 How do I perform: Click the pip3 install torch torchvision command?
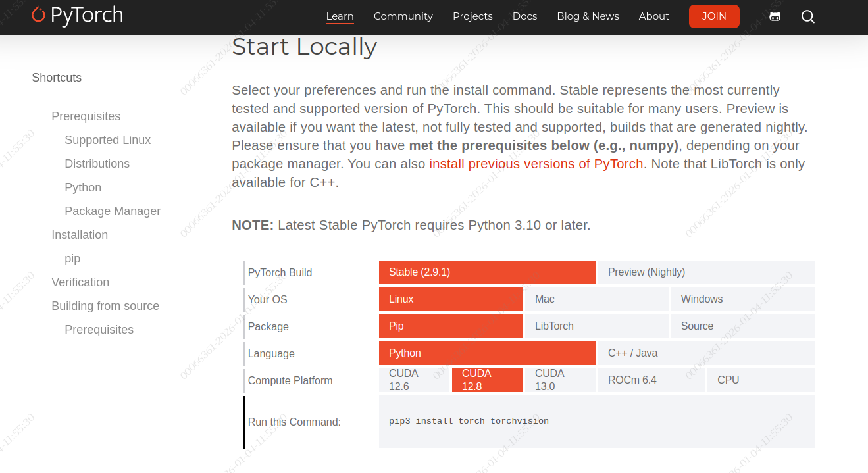(469, 421)
